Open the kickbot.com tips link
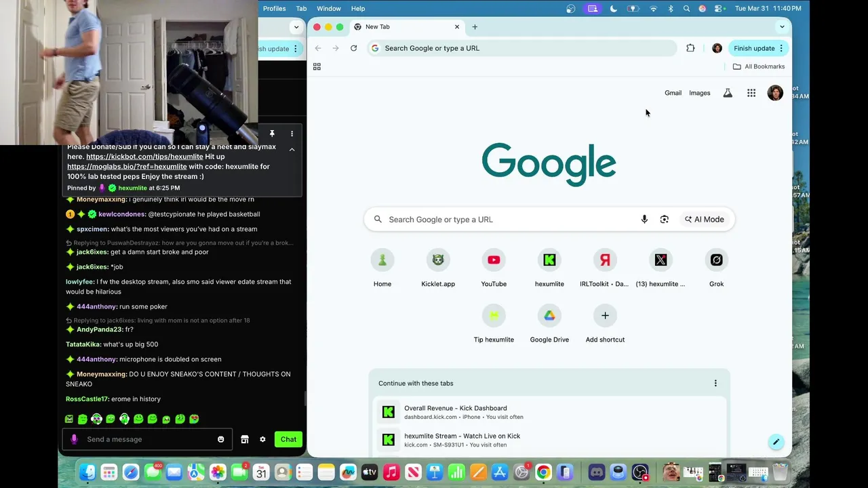 pos(144,157)
